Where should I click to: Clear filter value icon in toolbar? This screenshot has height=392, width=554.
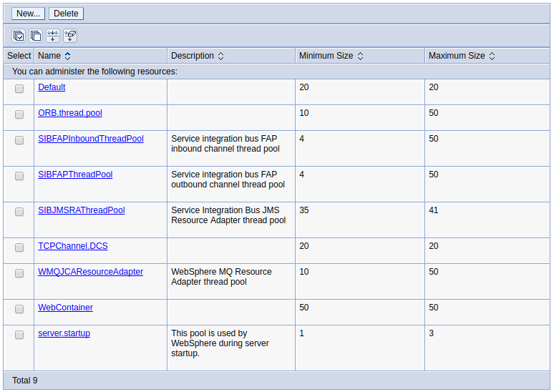(x=70, y=36)
